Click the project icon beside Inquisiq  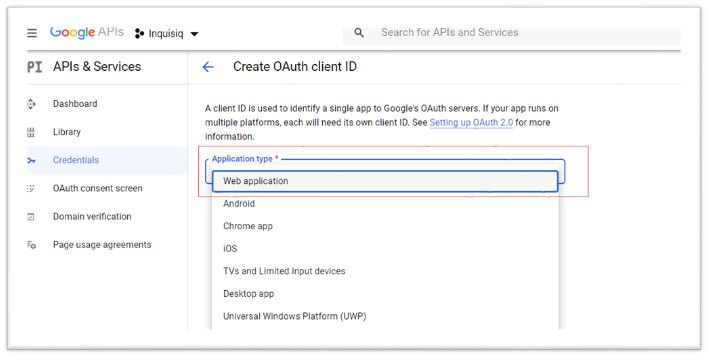[x=139, y=34]
